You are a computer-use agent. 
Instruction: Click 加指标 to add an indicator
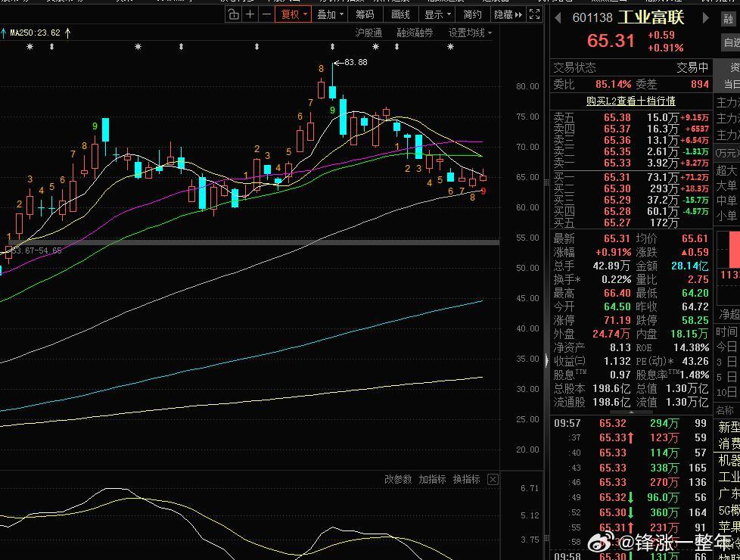[x=432, y=479]
